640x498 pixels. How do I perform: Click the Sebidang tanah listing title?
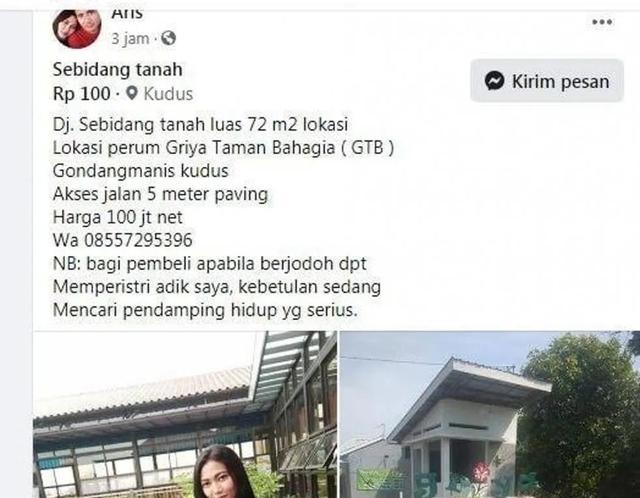[x=118, y=69]
